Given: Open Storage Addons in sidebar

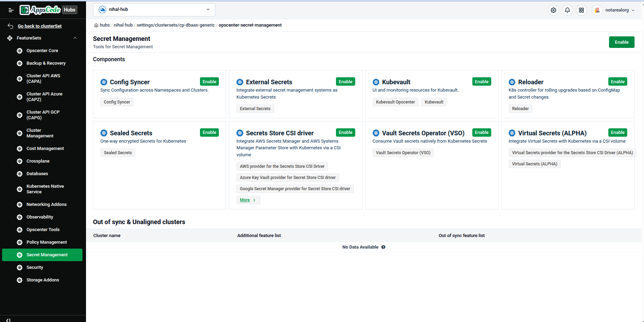Looking at the screenshot, I should point(42,280).
